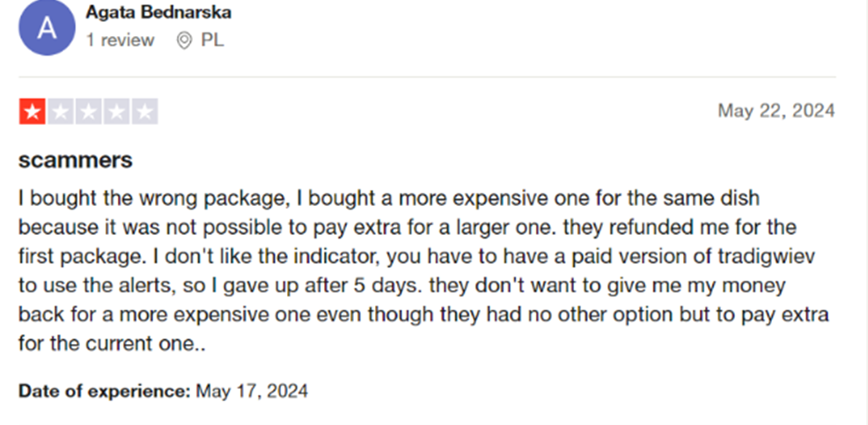Click the '1 review' count text
868x425 pixels.
tap(120, 40)
